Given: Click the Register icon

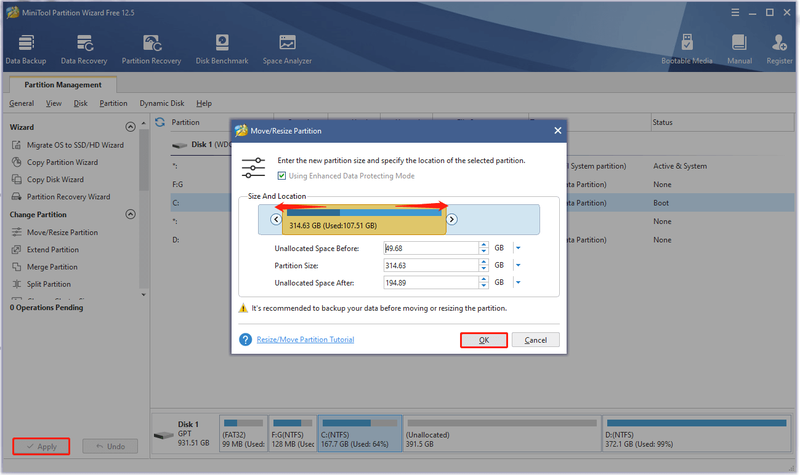Looking at the screenshot, I should (779, 49).
